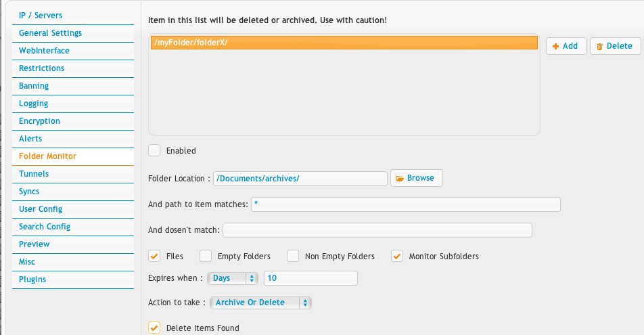644x335 pixels.
Task: Click the plus icon on Add button
Action: tap(555, 47)
